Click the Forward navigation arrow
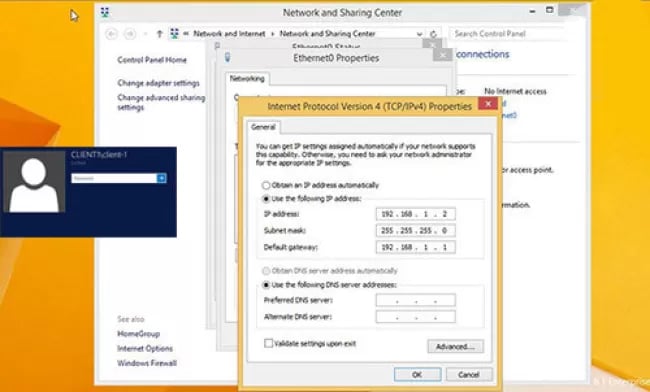The height and width of the screenshot is (392, 650). [130, 34]
